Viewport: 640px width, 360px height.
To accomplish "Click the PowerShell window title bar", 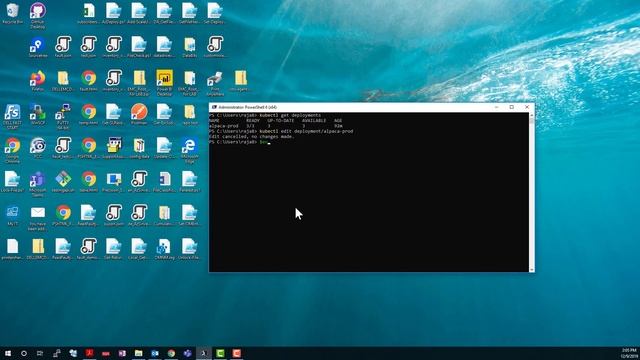I will tap(371, 107).
